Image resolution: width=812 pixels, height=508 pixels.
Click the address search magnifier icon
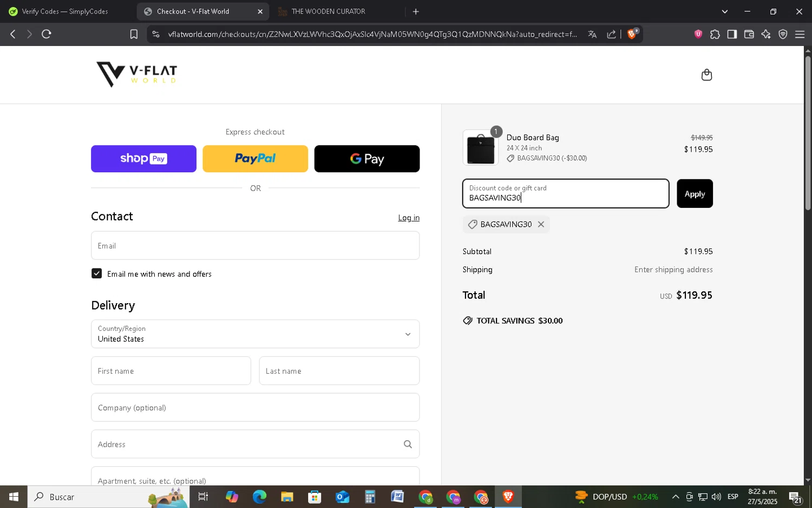[x=408, y=444]
